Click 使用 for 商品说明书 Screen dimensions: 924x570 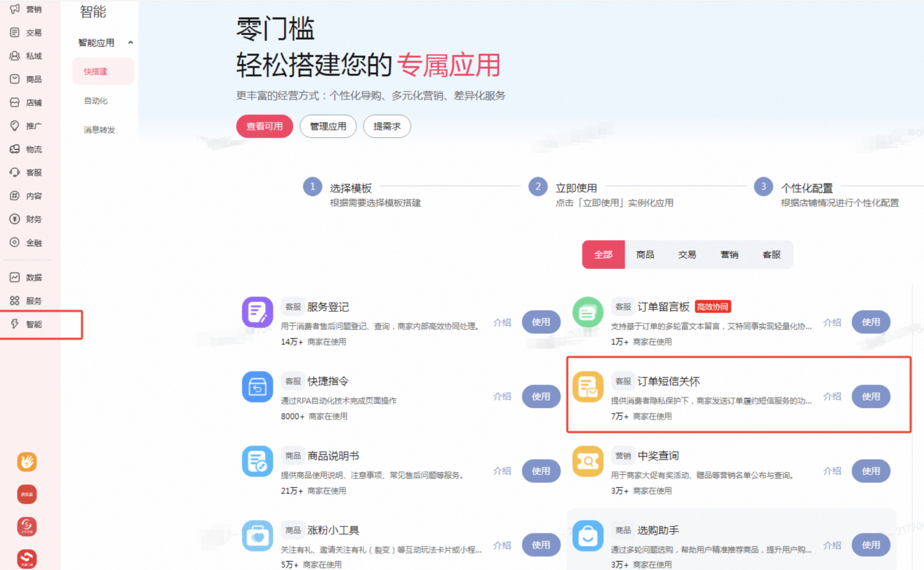[541, 471]
